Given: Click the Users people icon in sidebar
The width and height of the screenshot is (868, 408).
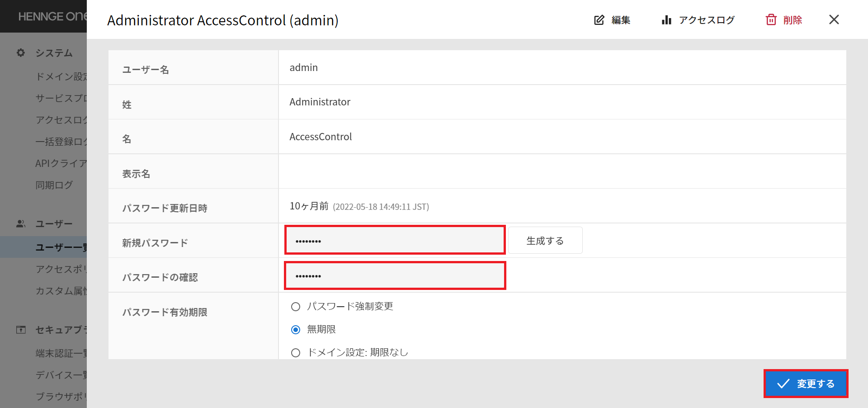Looking at the screenshot, I should [x=21, y=224].
